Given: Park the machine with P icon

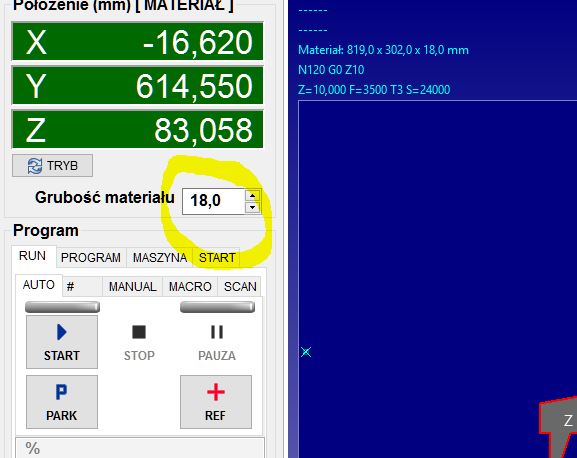Looking at the screenshot, I should pyautogui.click(x=62, y=402).
